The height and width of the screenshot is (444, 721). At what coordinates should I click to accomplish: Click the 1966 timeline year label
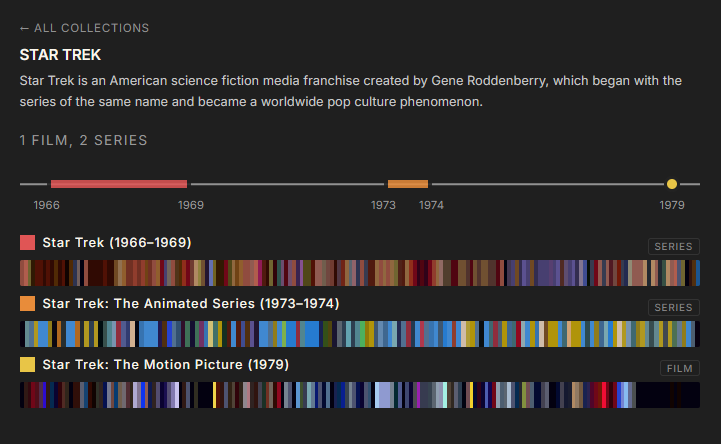coord(46,205)
